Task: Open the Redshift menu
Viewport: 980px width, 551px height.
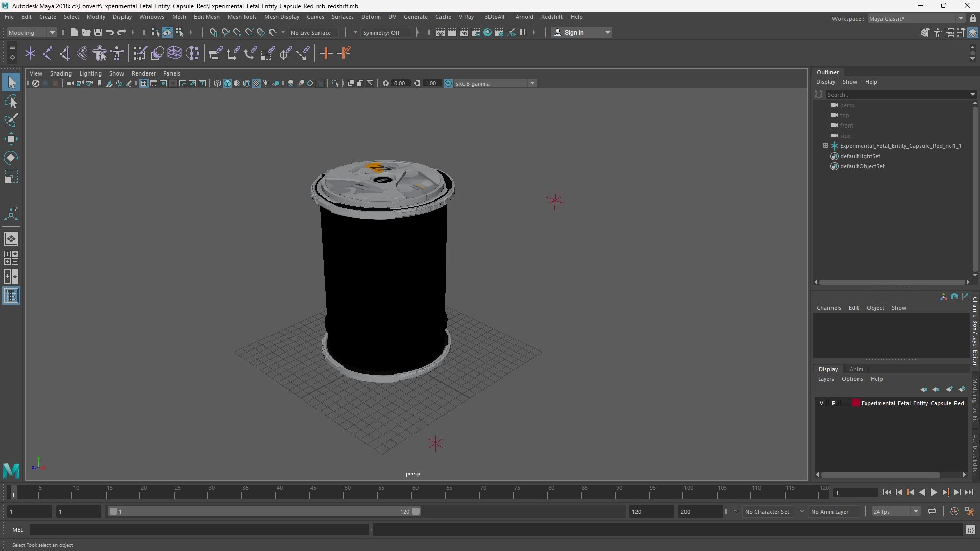Action: (552, 17)
